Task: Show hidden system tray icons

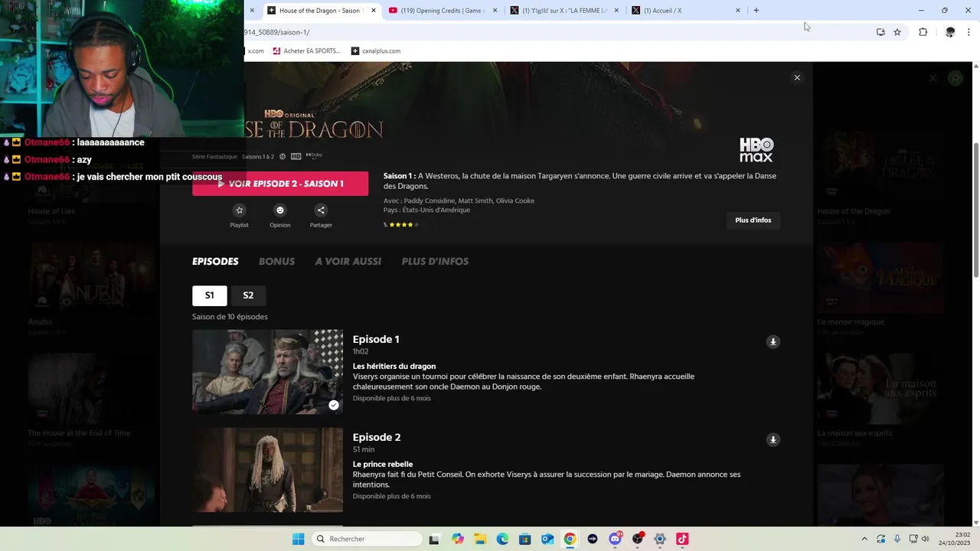Action: (864, 539)
